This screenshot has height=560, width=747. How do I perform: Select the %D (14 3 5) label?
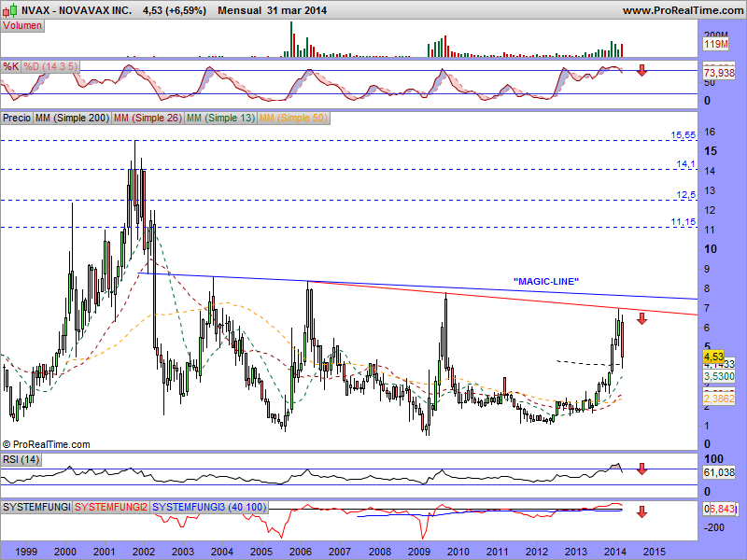coord(50,66)
